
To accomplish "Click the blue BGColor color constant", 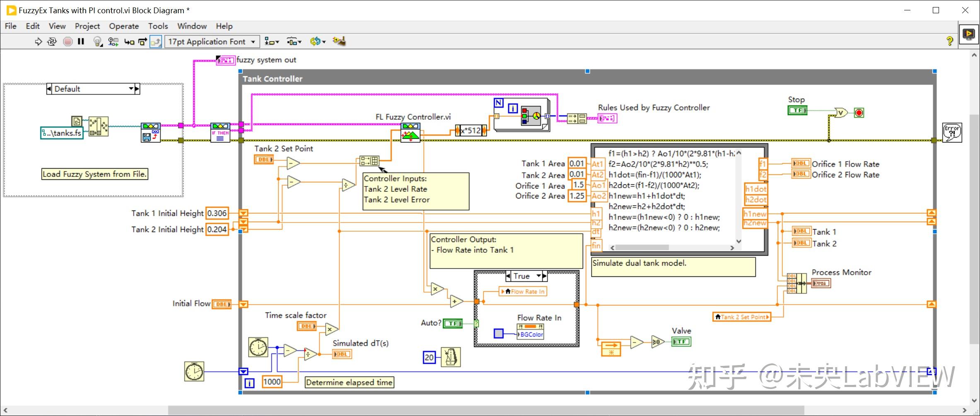I will coord(499,333).
